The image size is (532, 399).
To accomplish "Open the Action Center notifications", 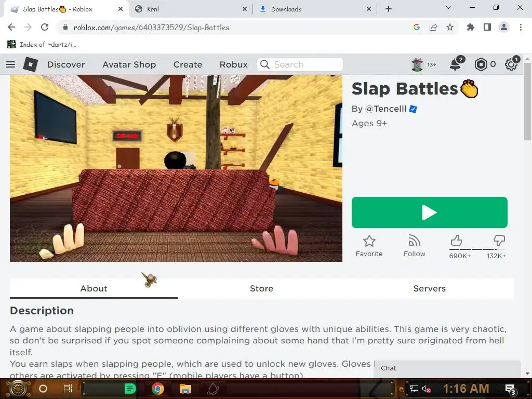I will [x=511, y=390].
